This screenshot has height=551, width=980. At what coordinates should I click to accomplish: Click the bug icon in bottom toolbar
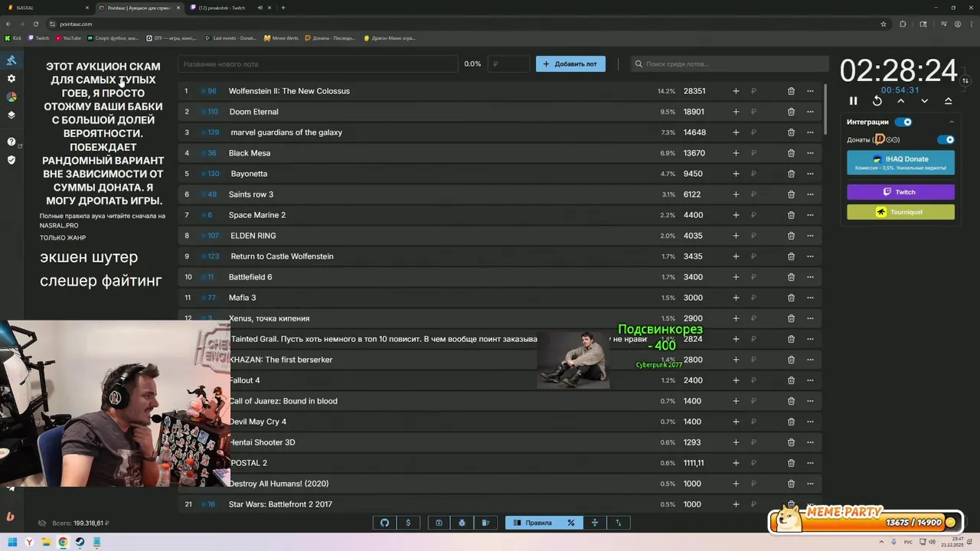click(462, 523)
